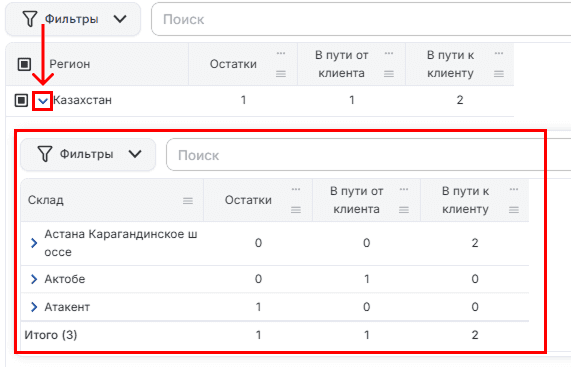Open three-dots menu of top В пути от клиента column
The image size is (571, 367).
[x=389, y=54]
